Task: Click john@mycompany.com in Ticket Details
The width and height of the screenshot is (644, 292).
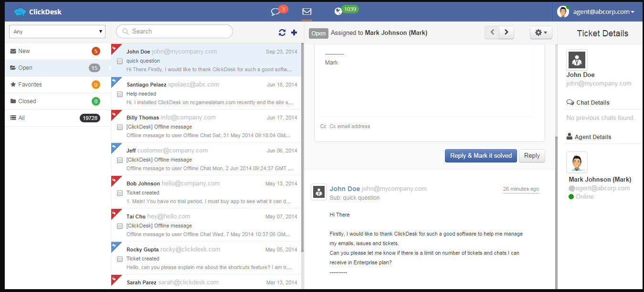Action: [x=599, y=84]
